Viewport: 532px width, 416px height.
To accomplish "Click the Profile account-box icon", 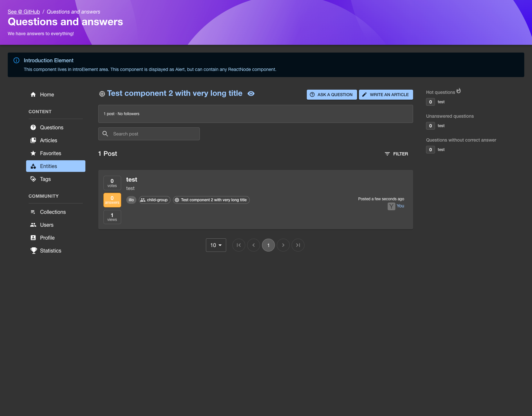I will tap(33, 238).
